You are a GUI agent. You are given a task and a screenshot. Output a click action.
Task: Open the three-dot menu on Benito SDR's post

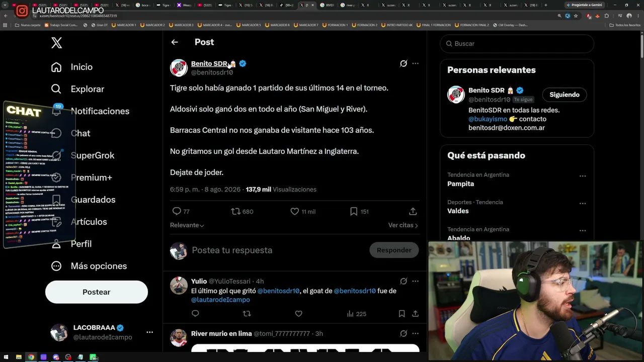point(415,63)
